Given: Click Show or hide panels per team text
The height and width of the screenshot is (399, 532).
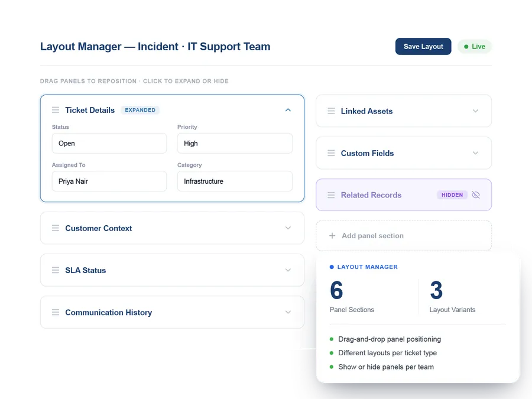Looking at the screenshot, I should [x=386, y=366].
